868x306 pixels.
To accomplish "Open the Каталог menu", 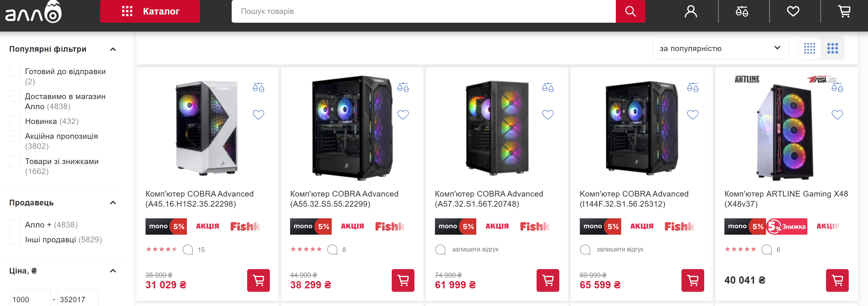I will pos(150,11).
